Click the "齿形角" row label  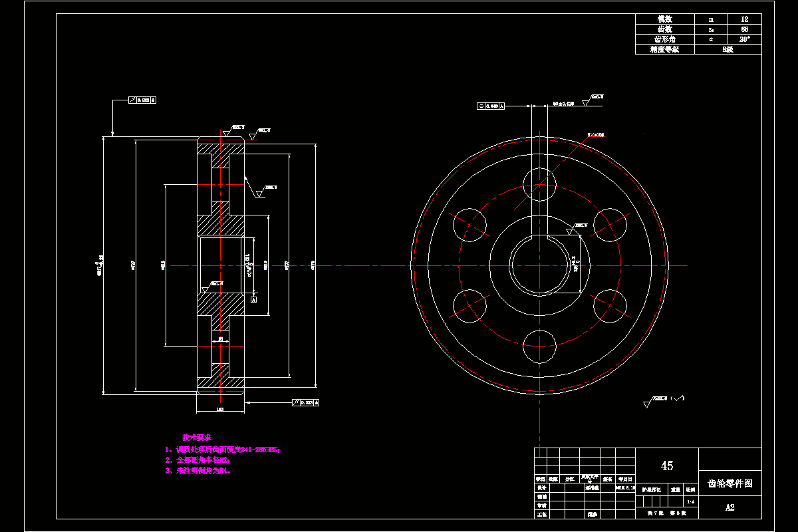pos(665,39)
